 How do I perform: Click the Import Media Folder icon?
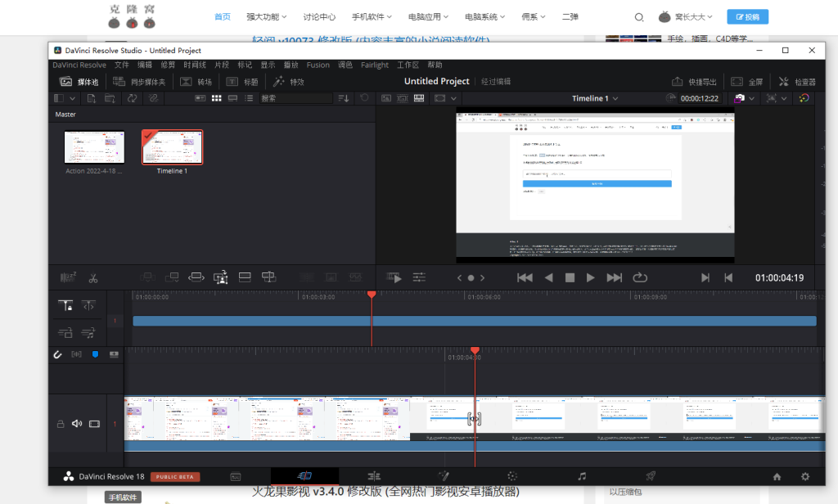[x=110, y=98]
